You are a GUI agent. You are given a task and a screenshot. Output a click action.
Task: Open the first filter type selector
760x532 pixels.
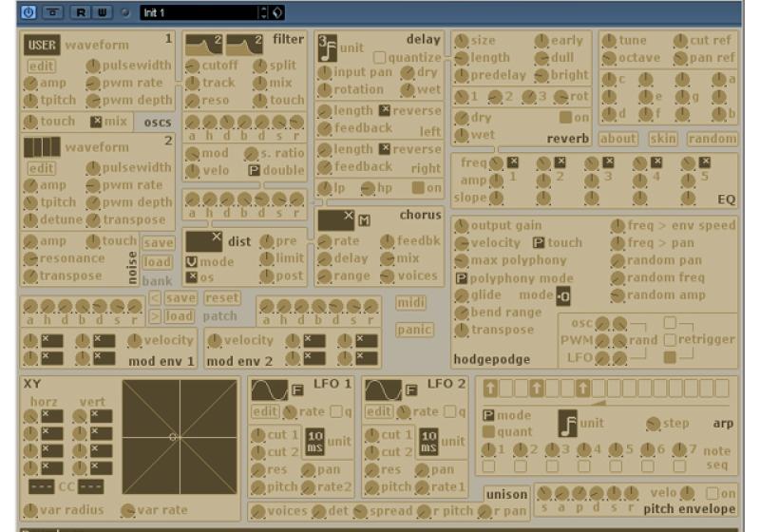click(202, 44)
